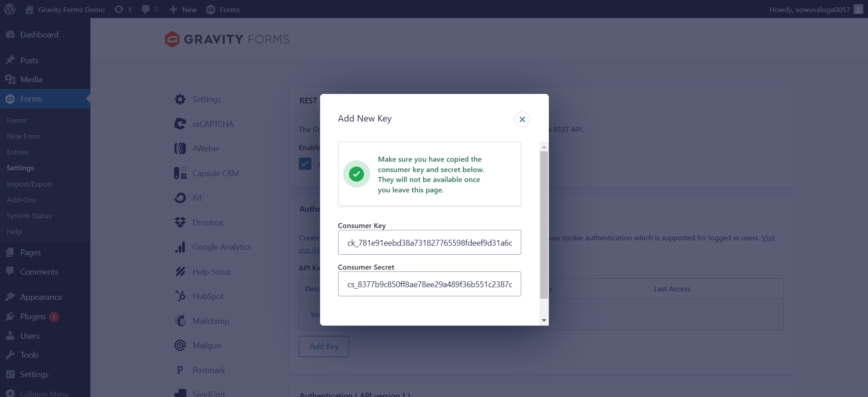This screenshot has width=868, height=397.
Task: Click the Add Key button
Action: point(324,346)
